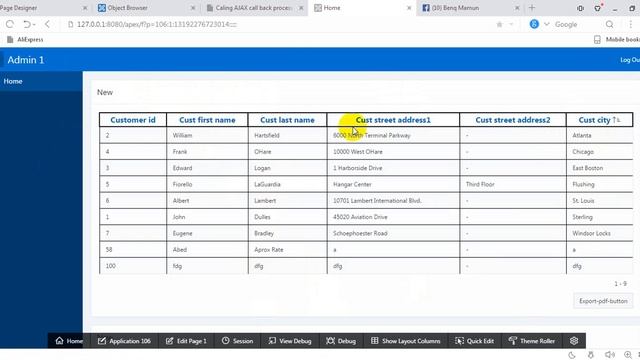This screenshot has width=640, height=360.
Task: Sort by Cust street address1 column header
Action: click(x=393, y=120)
